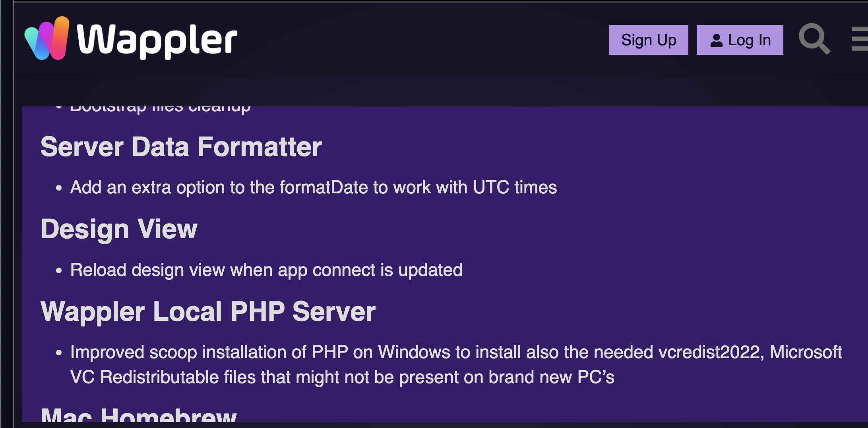The width and height of the screenshot is (868, 428).
Task: Click the person icon in Log In
Action: (716, 40)
